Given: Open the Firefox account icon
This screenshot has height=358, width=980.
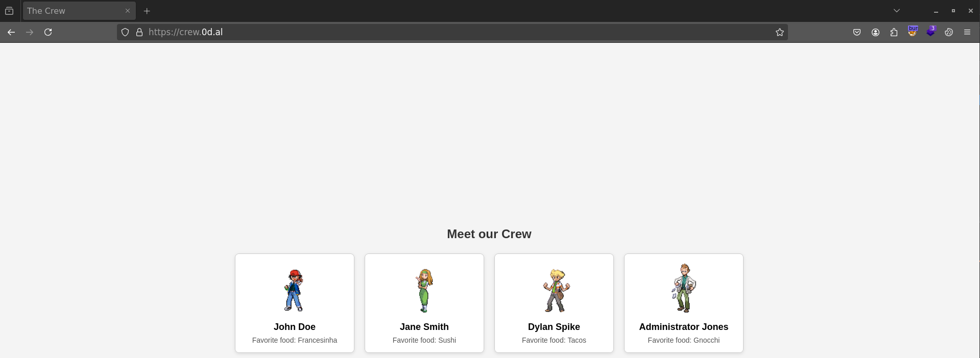Looking at the screenshot, I should pyautogui.click(x=875, y=32).
